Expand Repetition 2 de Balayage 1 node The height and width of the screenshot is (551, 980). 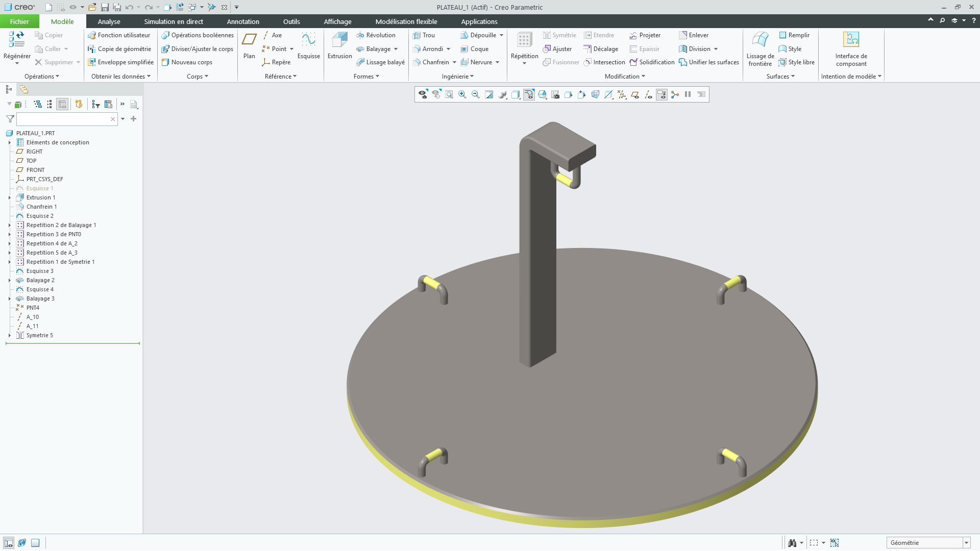click(x=10, y=225)
